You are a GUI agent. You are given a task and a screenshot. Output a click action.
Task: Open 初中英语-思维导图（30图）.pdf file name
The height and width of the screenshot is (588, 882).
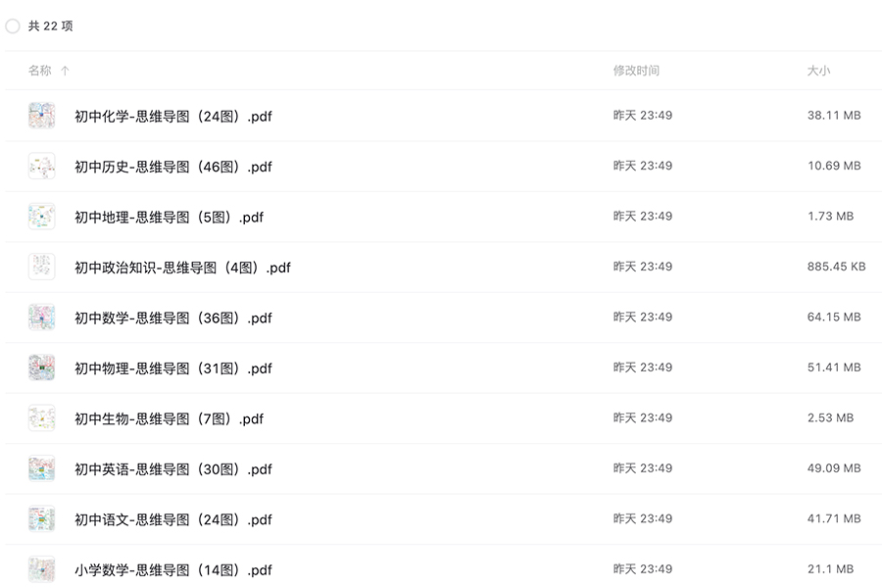tap(173, 469)
